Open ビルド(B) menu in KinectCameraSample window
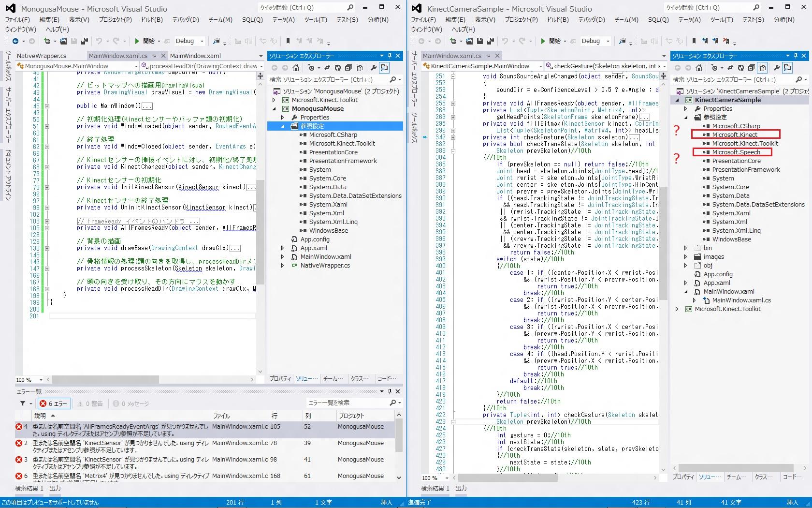The image size is (812, 508). [557, 19]
